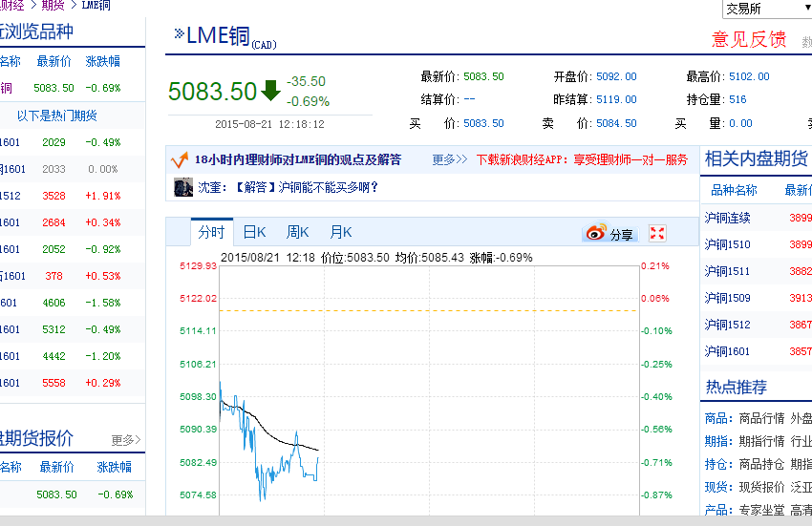Click 最高价 value 5102.00

click(749, 76)
